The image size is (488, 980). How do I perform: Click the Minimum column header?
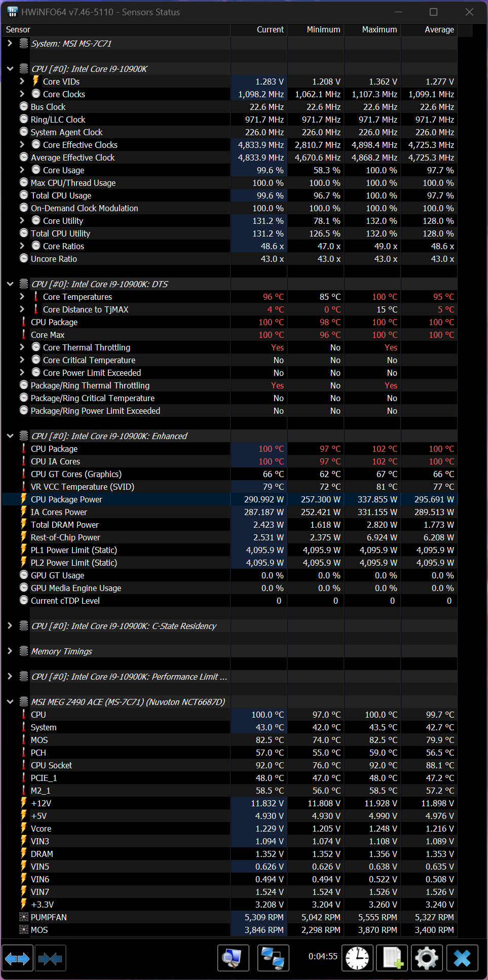316,30
